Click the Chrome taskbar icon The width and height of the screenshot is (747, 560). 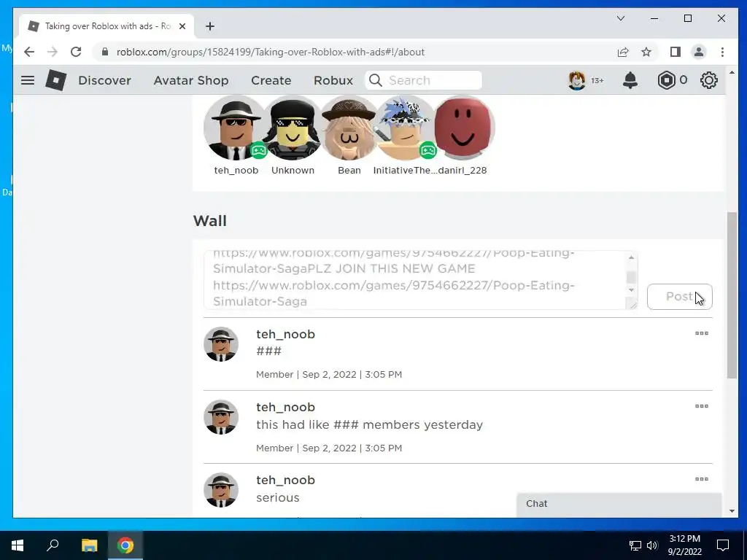point(125,545)
